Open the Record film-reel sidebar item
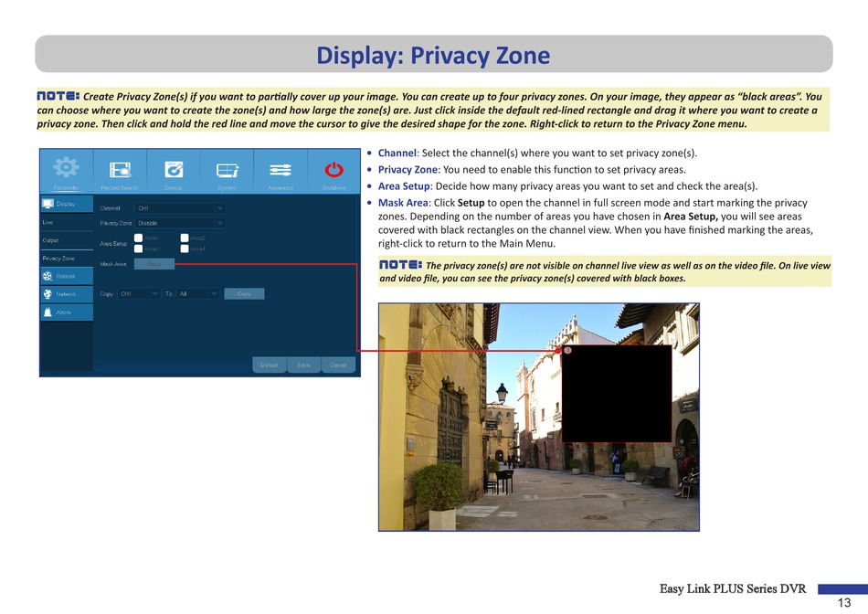Viewport: 868px width, 614px height. coord(67,276)
